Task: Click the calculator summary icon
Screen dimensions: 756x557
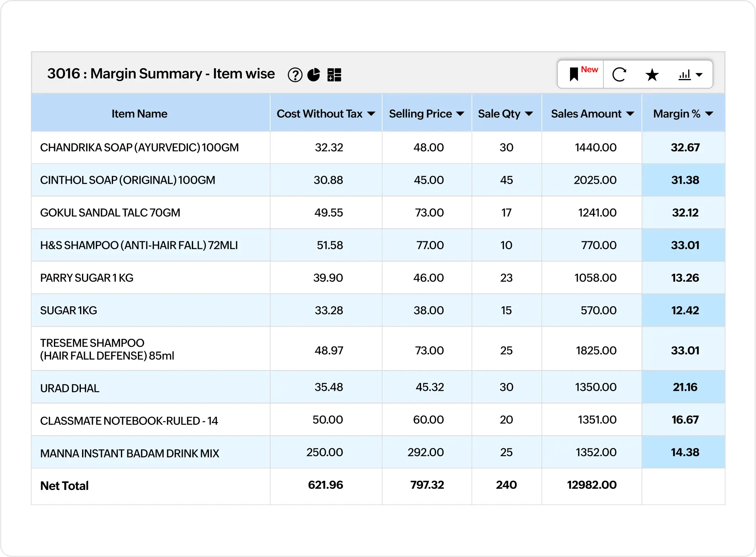Action: tap(334, 74)
